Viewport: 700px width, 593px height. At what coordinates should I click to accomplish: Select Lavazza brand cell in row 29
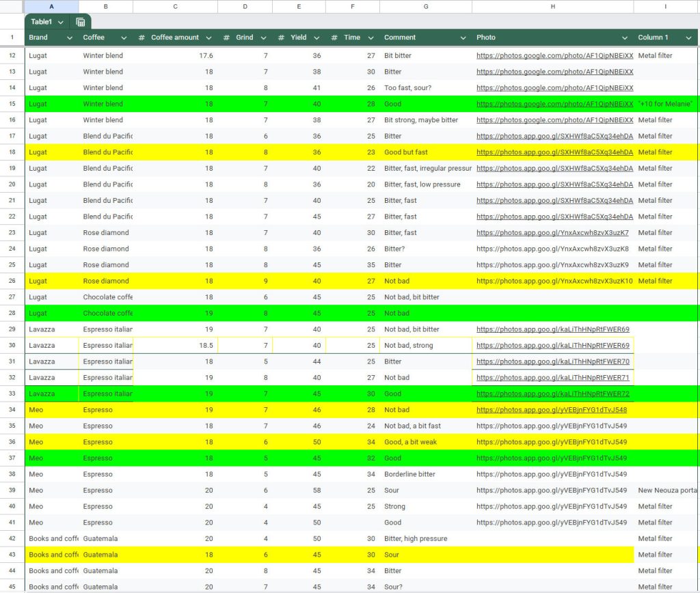coord(52,329)
